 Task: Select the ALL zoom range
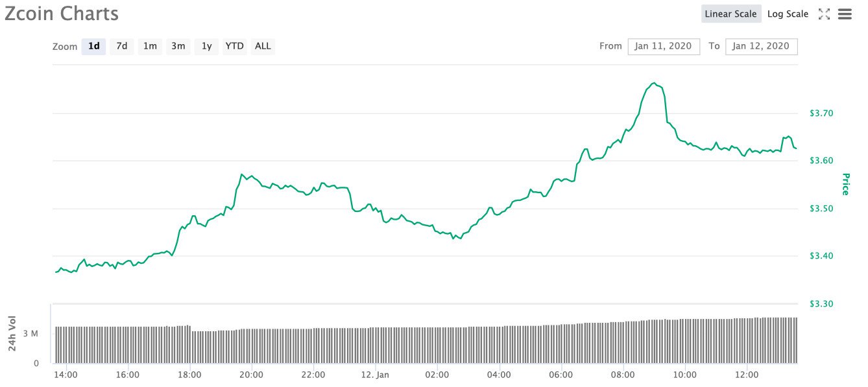(x=263, y=46)
